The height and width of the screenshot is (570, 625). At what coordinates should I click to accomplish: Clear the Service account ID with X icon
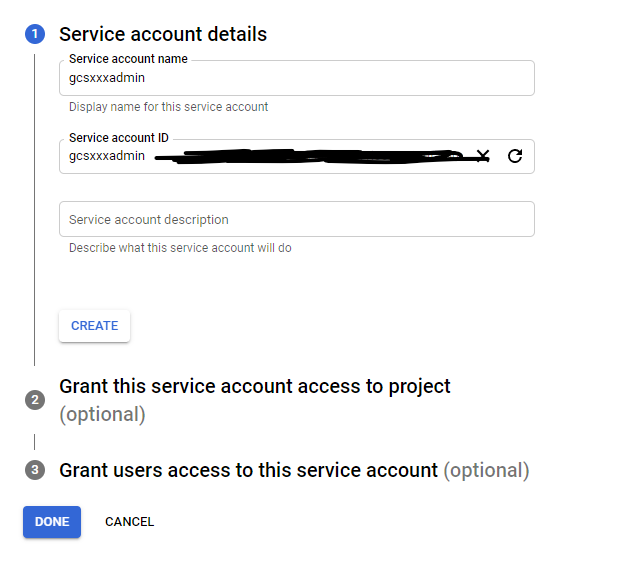[x=483, y=156]
